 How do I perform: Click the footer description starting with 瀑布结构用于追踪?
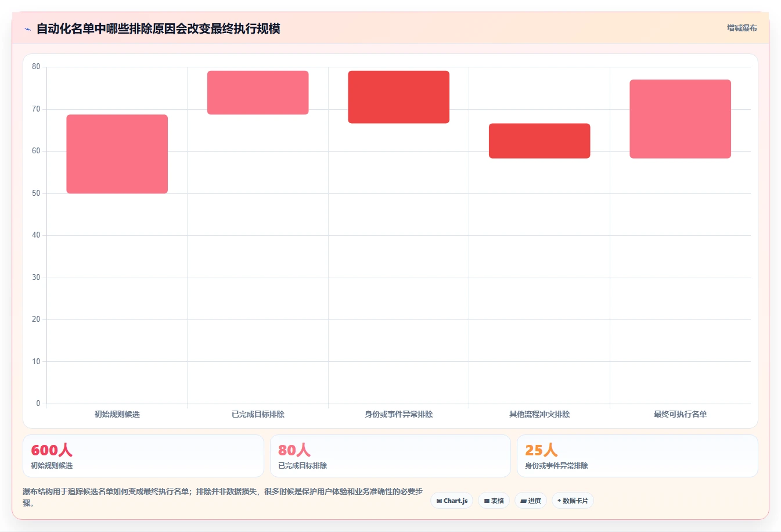223,497
